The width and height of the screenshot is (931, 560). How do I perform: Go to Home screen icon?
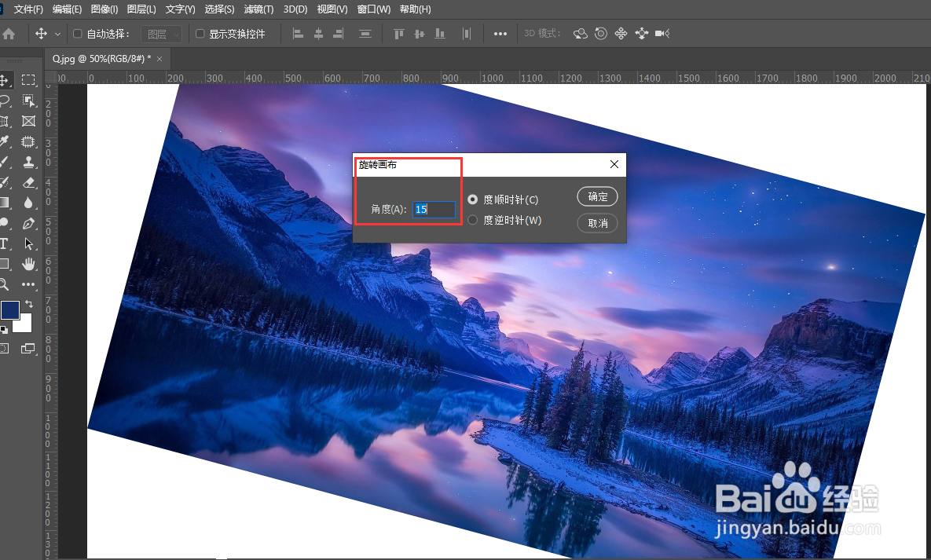(9, 34)
